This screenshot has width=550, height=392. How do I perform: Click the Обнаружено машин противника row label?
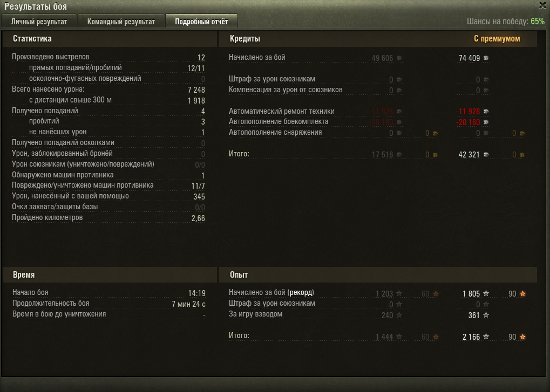(63, 175)
